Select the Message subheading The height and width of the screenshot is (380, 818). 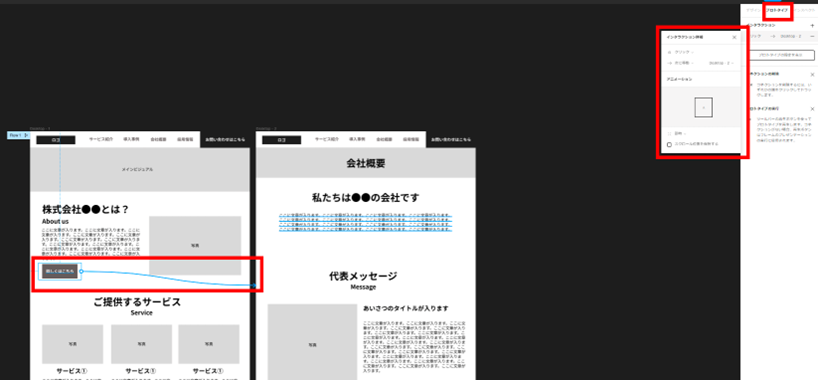pos(363,287)
